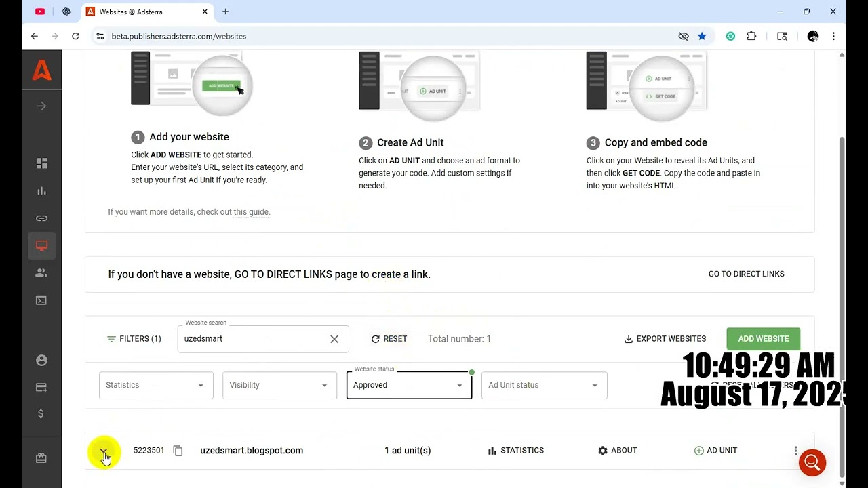This screenshot has height=488, width=868.
Task: Click the RESET filters button
Action: click(x=389, y=339)
